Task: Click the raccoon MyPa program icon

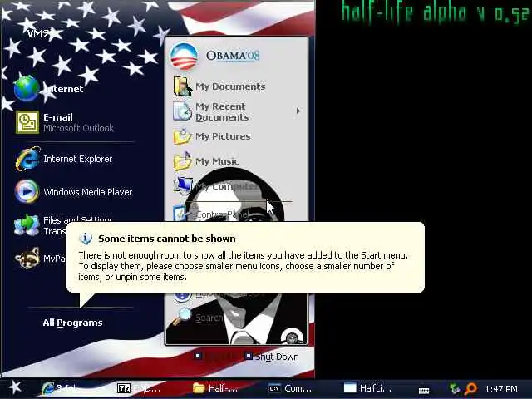Action: point(27,259)
